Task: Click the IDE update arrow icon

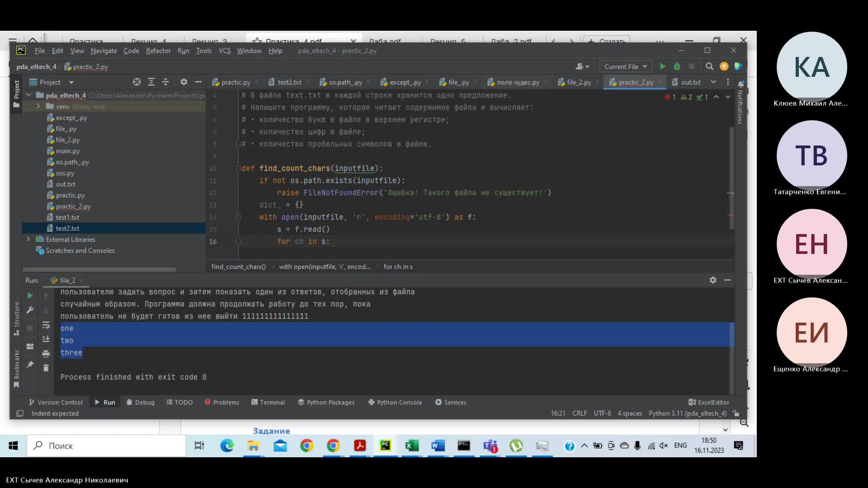Action: pyautogui.click(x=724, y=66)
